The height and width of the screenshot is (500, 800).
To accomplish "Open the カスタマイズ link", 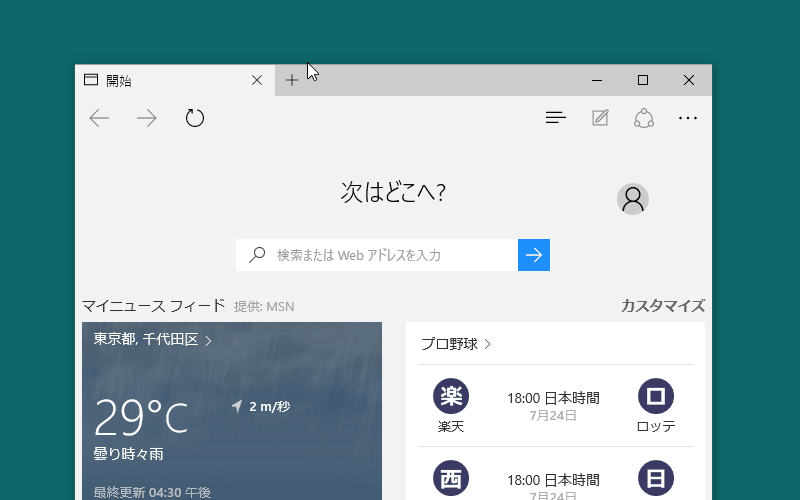I will [x=663, y=306].
